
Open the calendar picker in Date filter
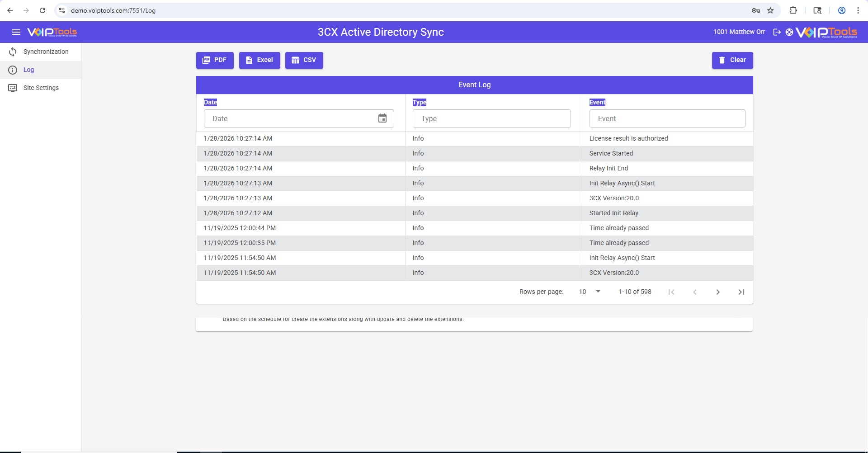tap(382, 118)
